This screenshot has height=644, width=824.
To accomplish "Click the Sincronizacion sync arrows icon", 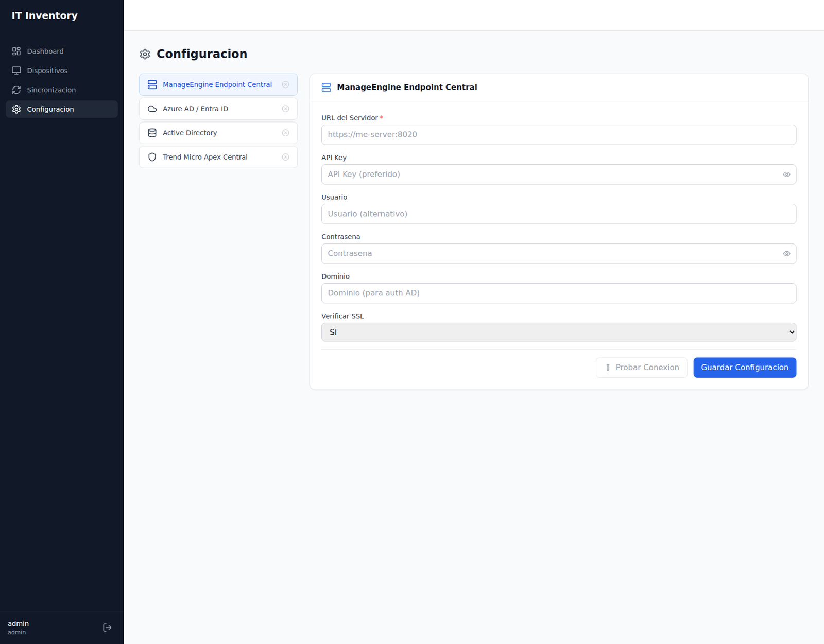I will 16,90.
